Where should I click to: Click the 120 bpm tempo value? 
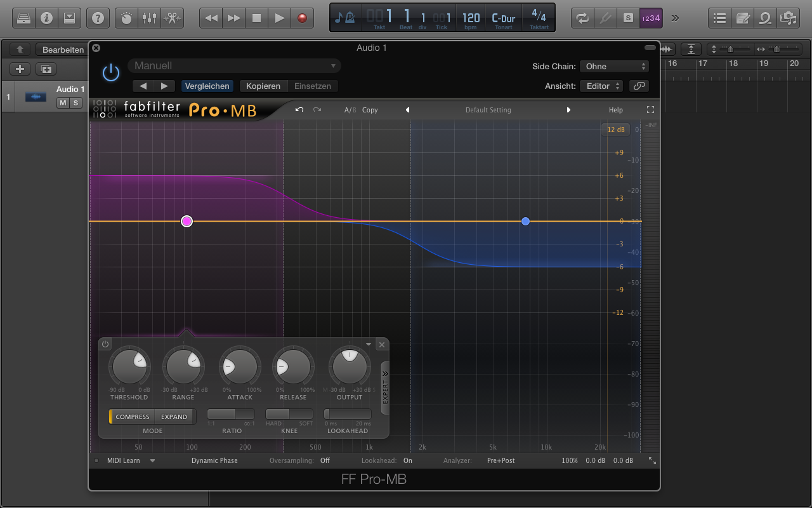(471, 18)
